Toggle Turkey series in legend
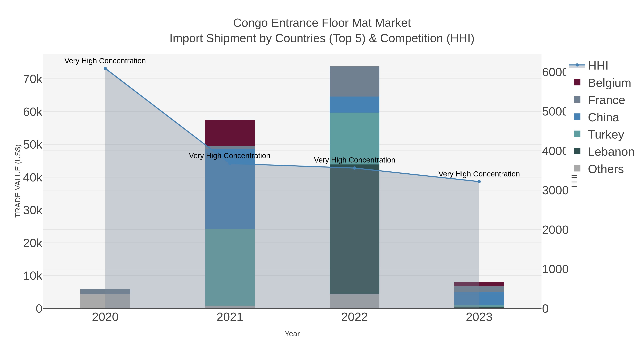Screen dimensions: 644x362 point(599,134)
